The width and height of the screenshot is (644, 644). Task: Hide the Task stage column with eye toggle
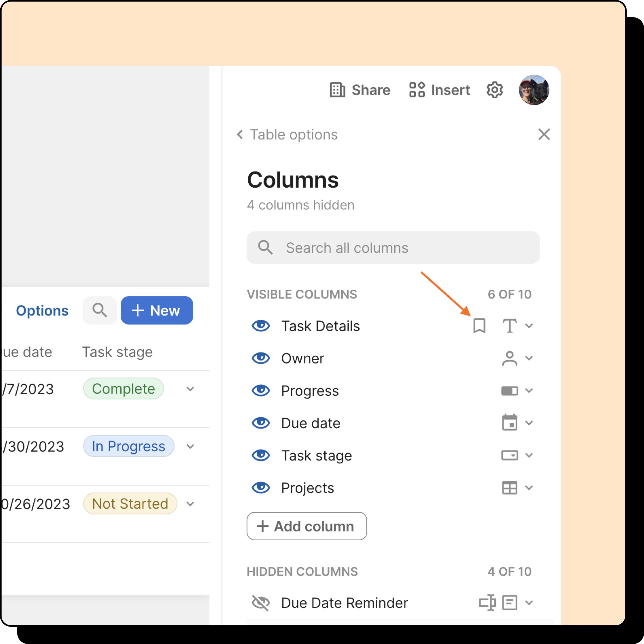pyautogui.click(x=261, y=455)
